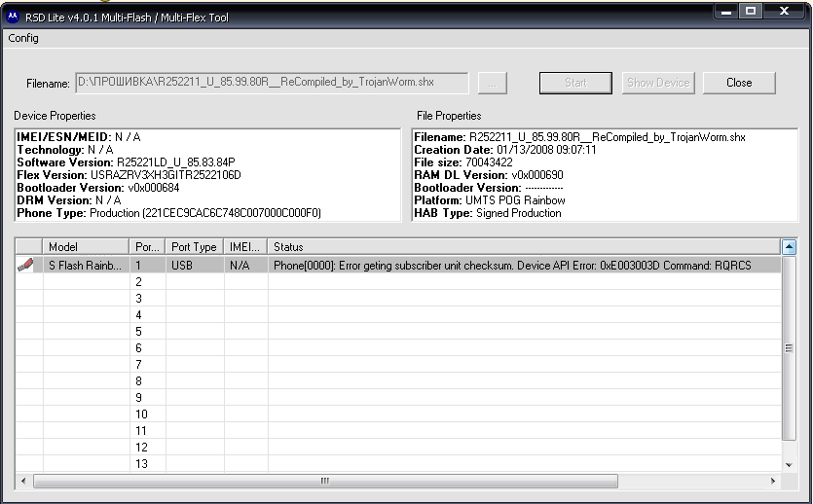
Task: Select port row 9
Action: 397,398
